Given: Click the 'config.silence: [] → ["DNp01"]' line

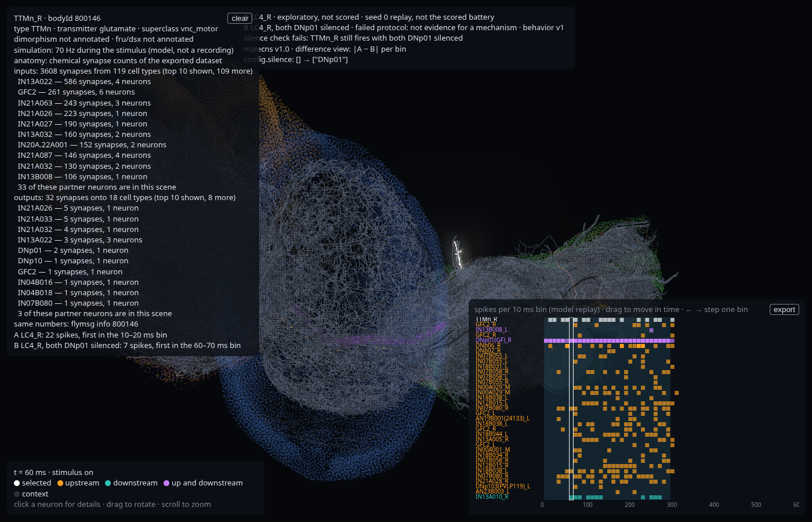Looking at the screenshot, I should point(296,60).
